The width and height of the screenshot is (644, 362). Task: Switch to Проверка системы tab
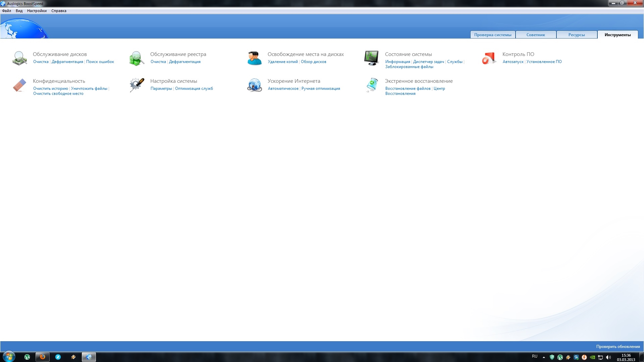click(x=492, y=35)
